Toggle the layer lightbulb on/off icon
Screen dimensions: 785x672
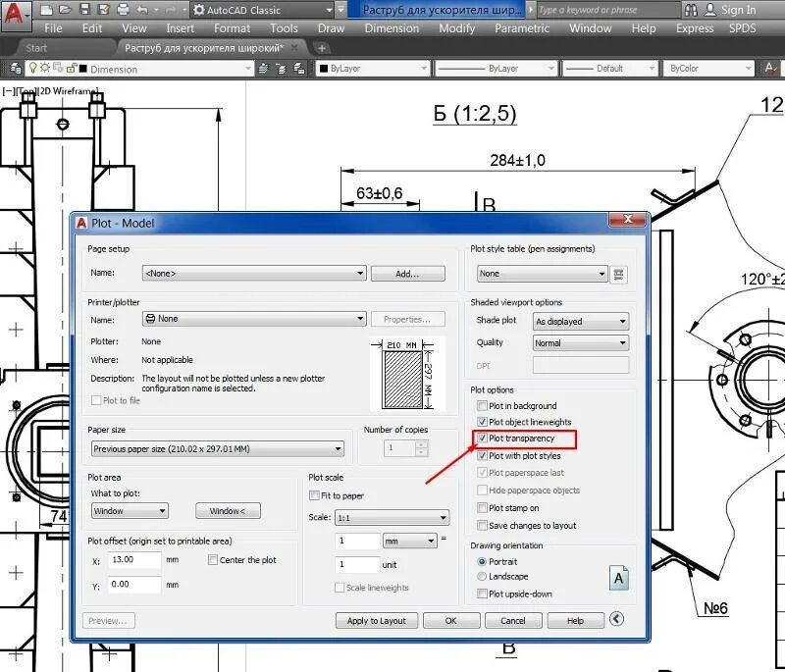(x=33, y=67)
